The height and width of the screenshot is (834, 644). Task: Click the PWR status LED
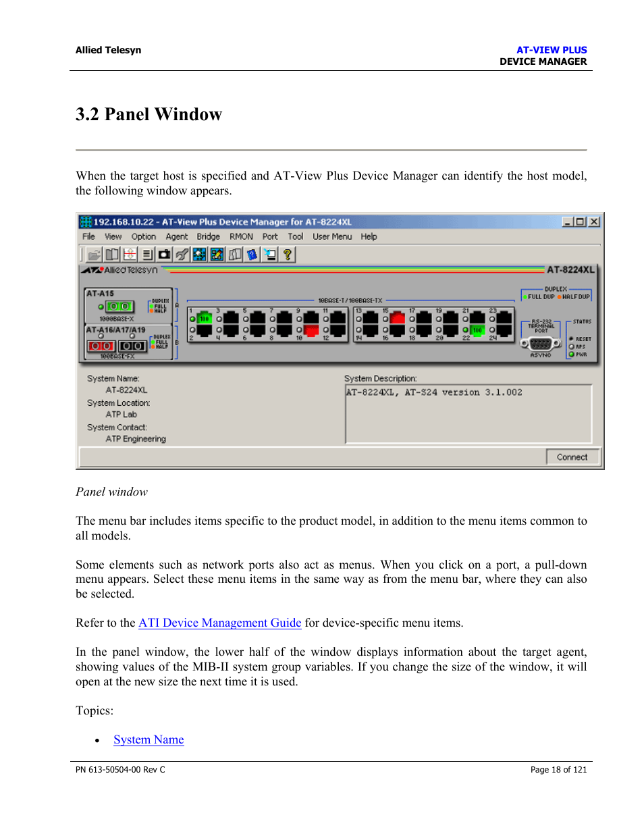click(571, 354)
